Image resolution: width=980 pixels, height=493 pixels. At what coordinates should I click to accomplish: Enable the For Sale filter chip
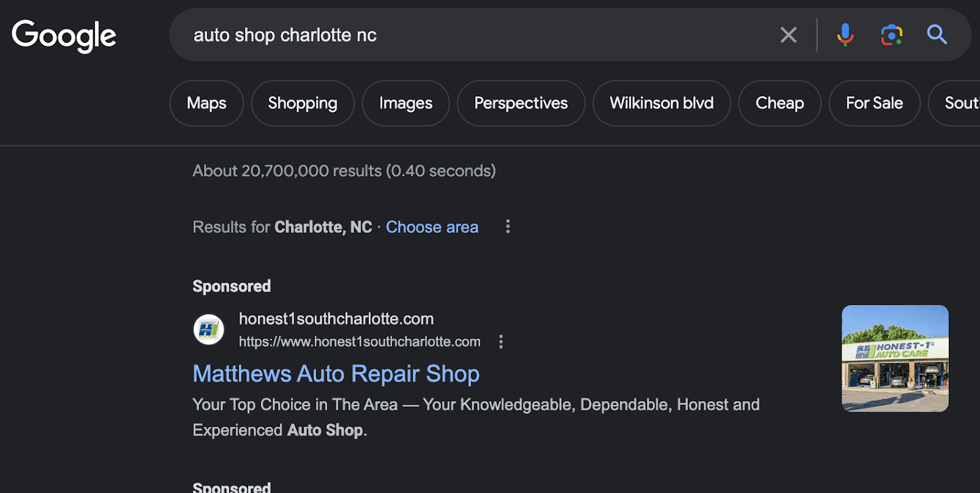pyautogui.click(x=874, y=103)
